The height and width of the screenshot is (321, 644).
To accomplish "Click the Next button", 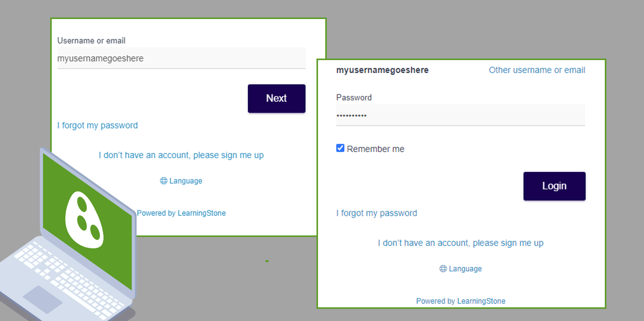I will coord(277,99).
